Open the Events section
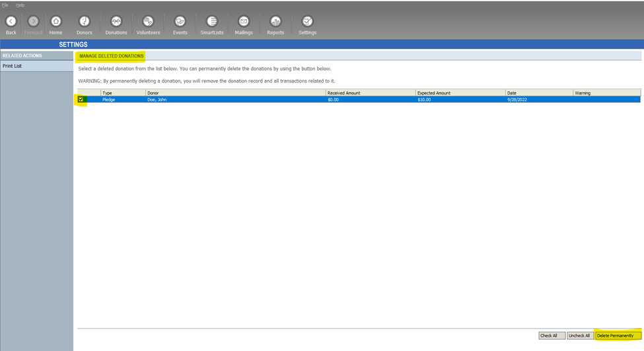Viewport: 644px width, 351px height. pyautogui.click(x=180, y=21)
